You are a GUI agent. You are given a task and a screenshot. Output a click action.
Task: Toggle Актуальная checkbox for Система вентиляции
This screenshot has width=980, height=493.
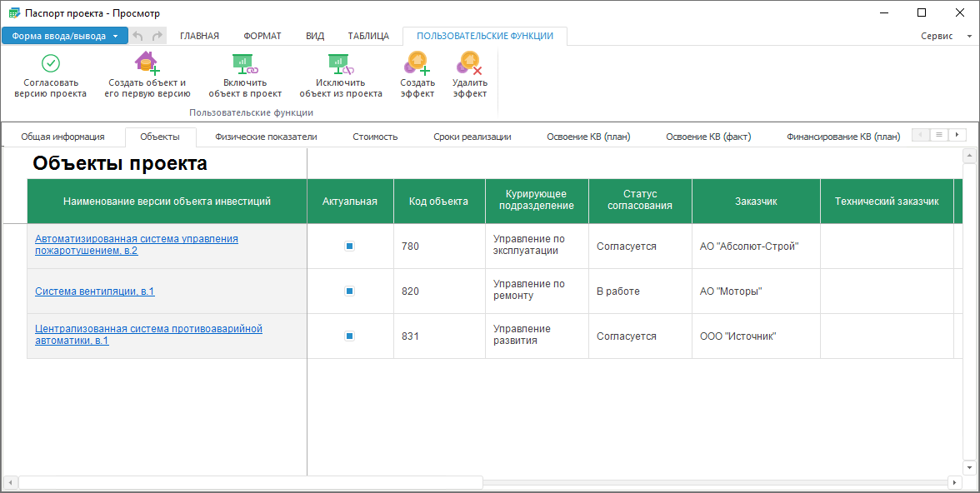coord(350,291)
